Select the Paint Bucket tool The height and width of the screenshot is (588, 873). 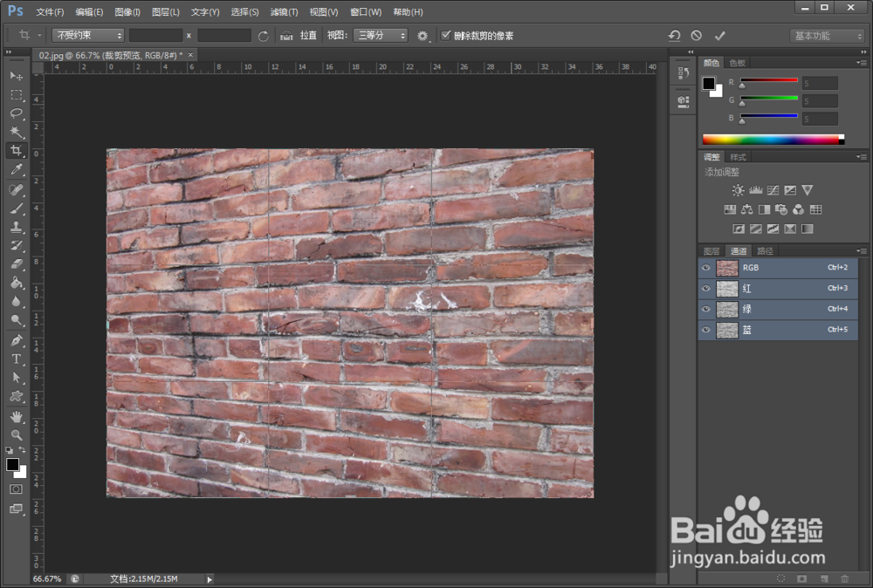[x=16, y=283]
